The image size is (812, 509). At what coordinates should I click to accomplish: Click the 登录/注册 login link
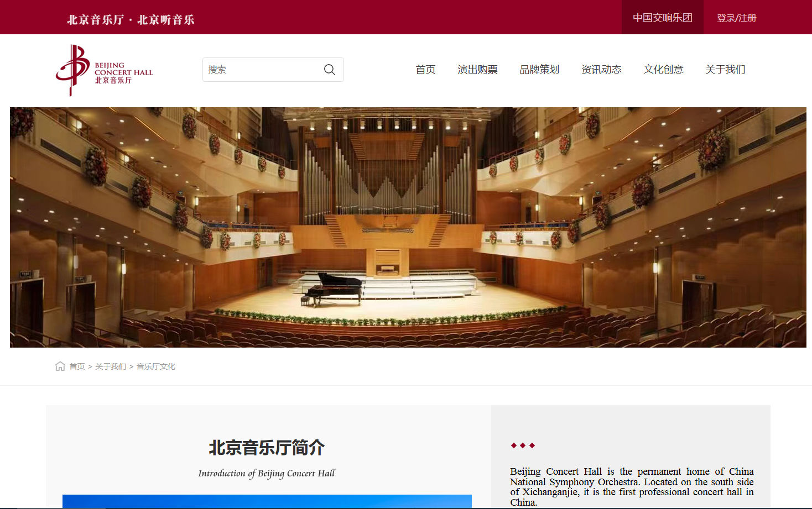736,17
